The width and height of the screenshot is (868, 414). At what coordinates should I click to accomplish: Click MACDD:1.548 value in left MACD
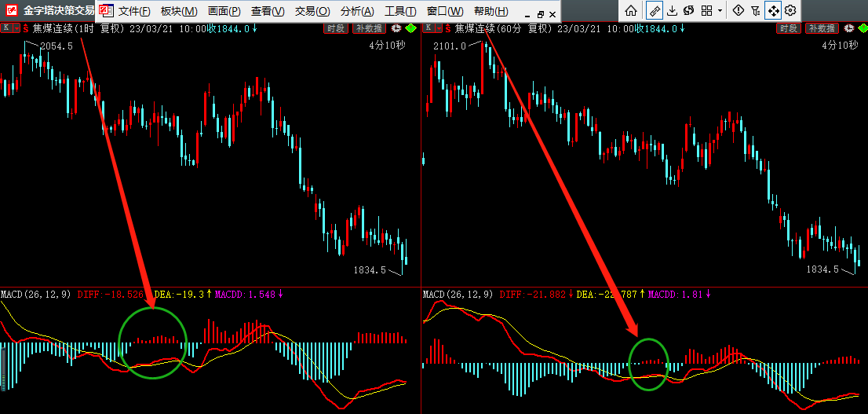245,295
